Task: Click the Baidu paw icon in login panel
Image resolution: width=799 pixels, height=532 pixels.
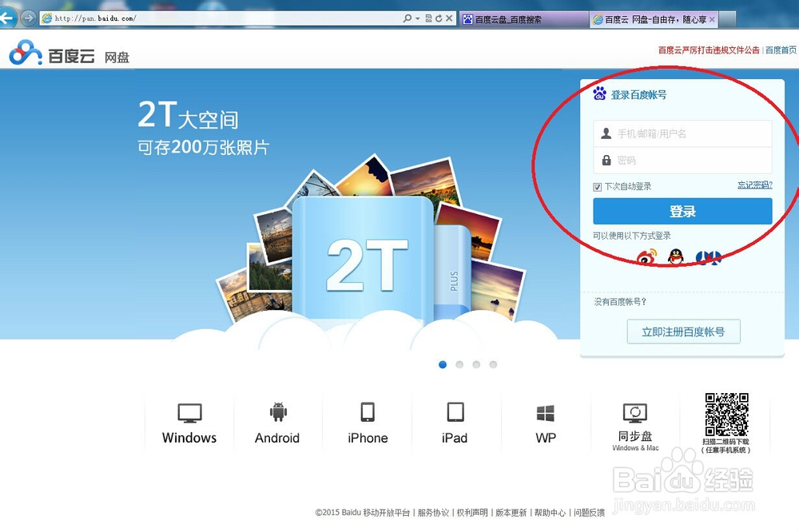Action: pyautogui.click(x=600, y=93)
